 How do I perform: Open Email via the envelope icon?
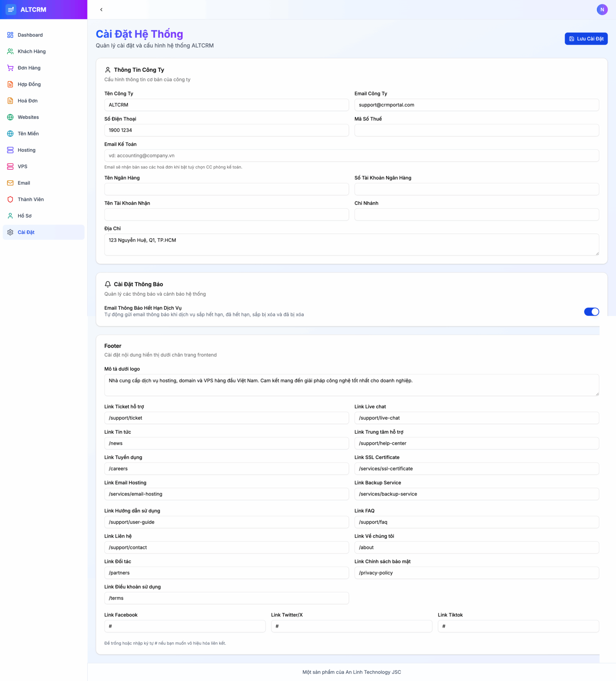click(x=10, y=183)
